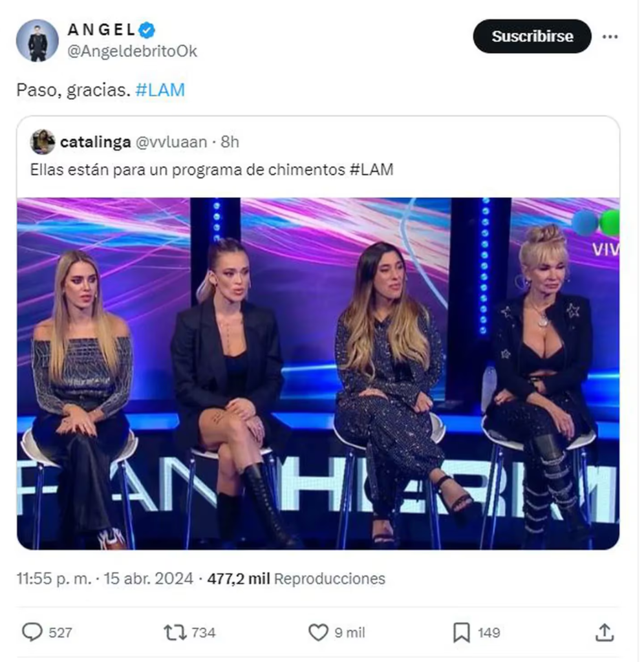The height and width of the screenshot is (662, 644).
Task: Click the ANGEL display name
Action: (x=102, y=30)
